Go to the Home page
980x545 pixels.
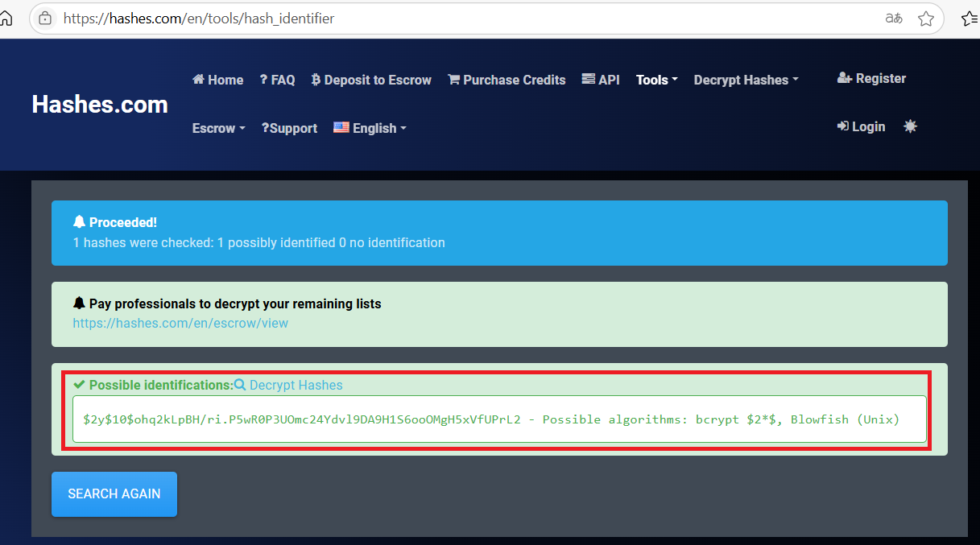(218, 80)
